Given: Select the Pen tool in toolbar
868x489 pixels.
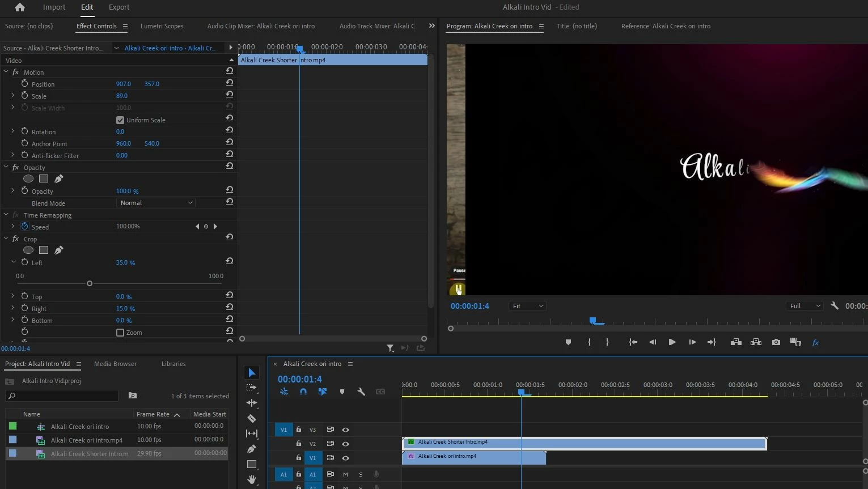Looking at the screenshot, I should click(252, 449).
